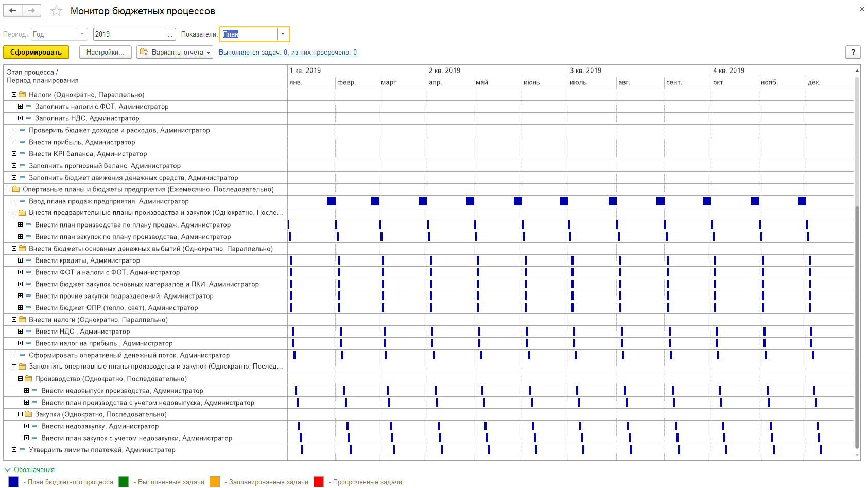
Task: Click the Сформировать button
Action: (36, 52)
